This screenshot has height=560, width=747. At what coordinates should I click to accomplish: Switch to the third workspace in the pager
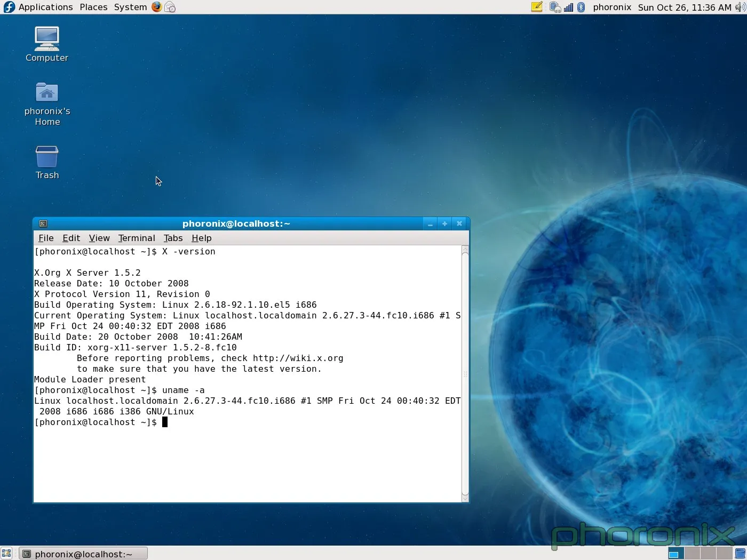point(708,554)
